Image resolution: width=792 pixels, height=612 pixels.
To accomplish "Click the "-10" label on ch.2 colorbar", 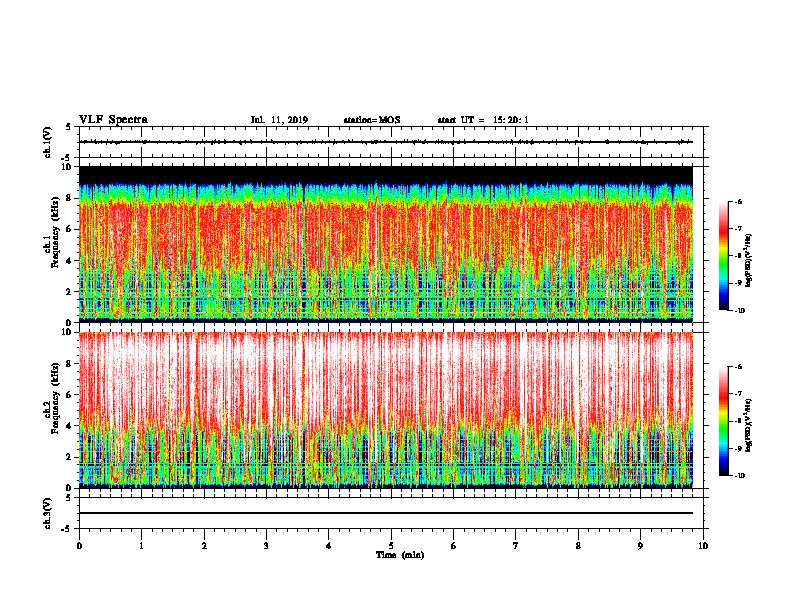I will click(739, 476).
